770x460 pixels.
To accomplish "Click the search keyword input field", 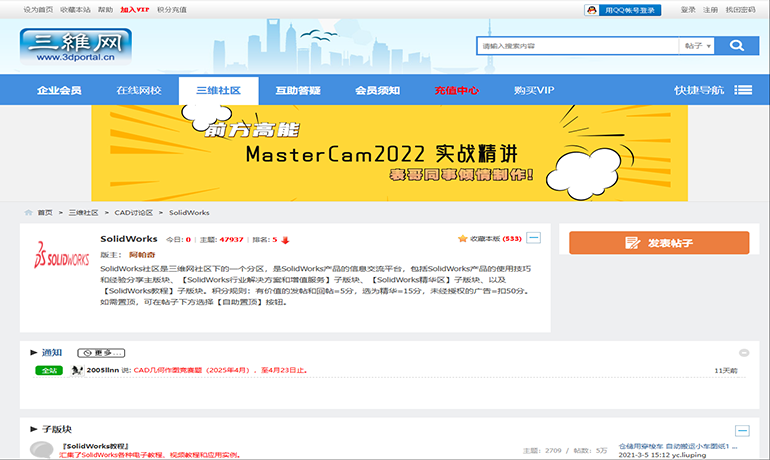I will coord(575,46).
